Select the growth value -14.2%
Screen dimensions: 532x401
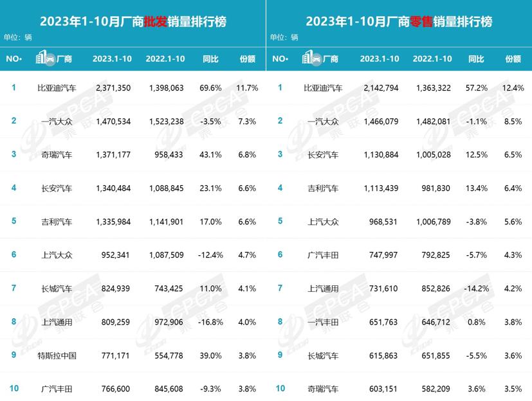tap(477, 289)
